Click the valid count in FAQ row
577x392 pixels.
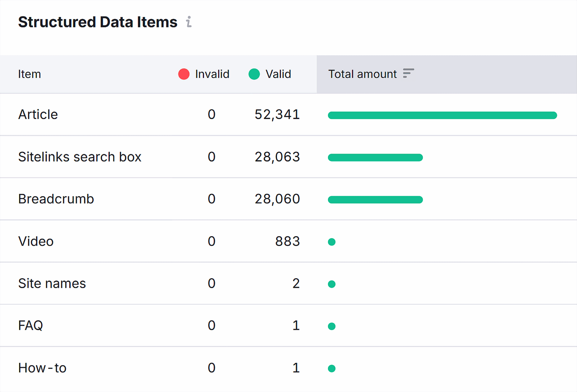click(296, 326)
